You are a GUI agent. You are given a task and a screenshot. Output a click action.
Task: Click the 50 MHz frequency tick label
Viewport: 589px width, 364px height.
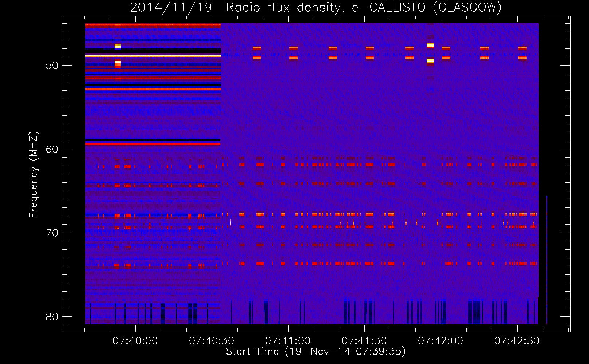tap(52, 66)
